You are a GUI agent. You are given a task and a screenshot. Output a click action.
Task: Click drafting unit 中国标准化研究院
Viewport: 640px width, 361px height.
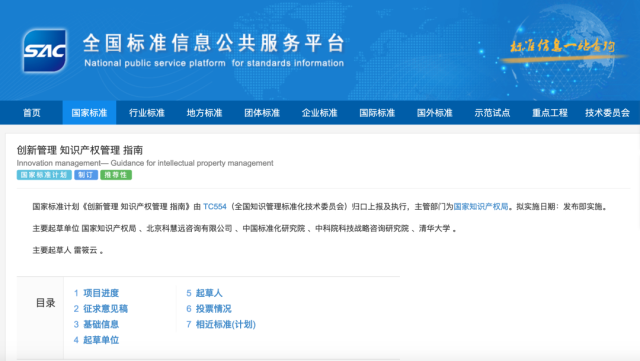[x=274, y=228]
